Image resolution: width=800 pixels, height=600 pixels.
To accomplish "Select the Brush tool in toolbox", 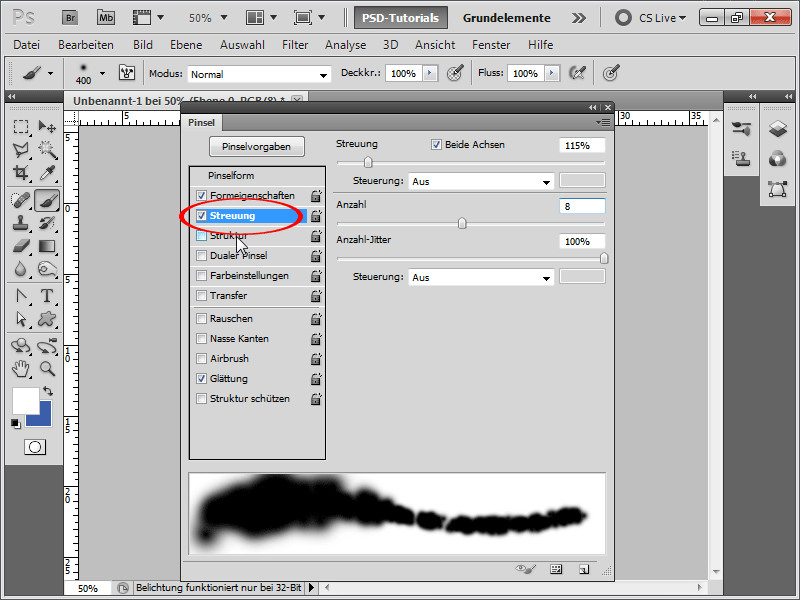I will (47, 200).
